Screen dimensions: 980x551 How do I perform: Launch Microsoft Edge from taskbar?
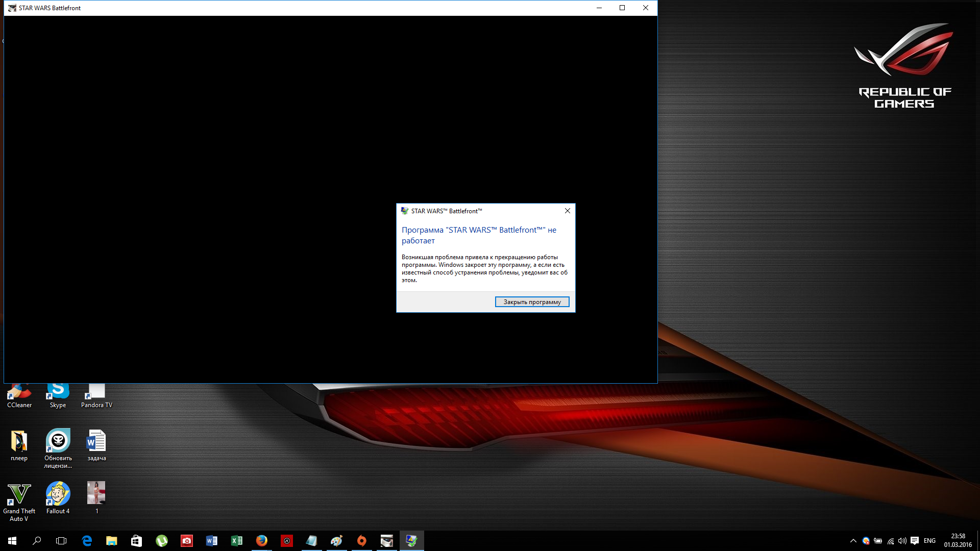click(87, 541)
